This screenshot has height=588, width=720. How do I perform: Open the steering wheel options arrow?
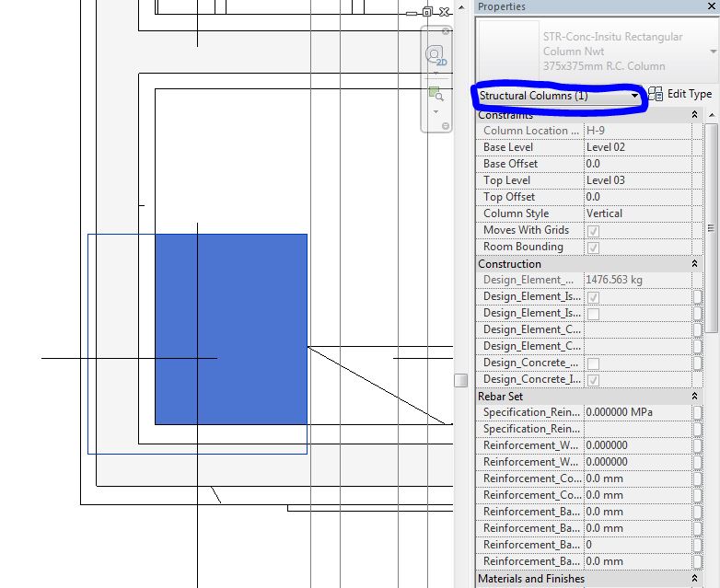(435, 74)
